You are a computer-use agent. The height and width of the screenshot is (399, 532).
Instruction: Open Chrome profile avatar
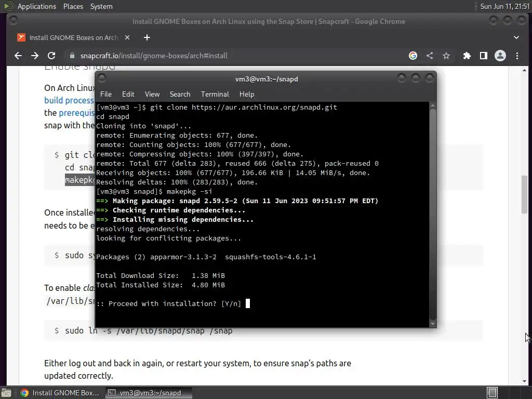tap(500, 56)
